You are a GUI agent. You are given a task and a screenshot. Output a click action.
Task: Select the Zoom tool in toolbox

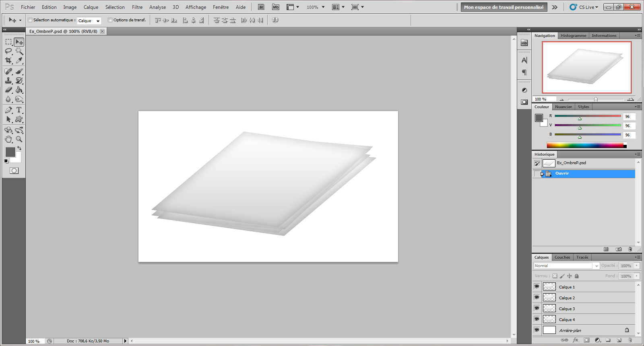point(19,139)
